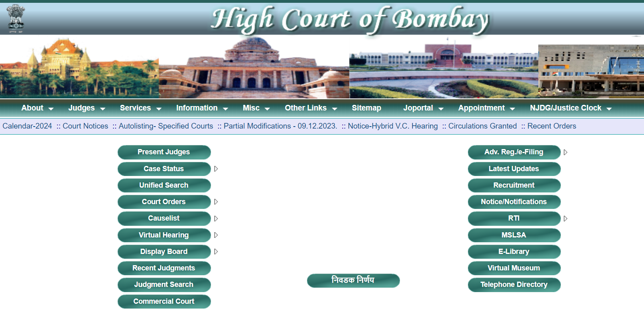
Task: Open the Recent Orders ticker link
Action: (x=551, y=126)
